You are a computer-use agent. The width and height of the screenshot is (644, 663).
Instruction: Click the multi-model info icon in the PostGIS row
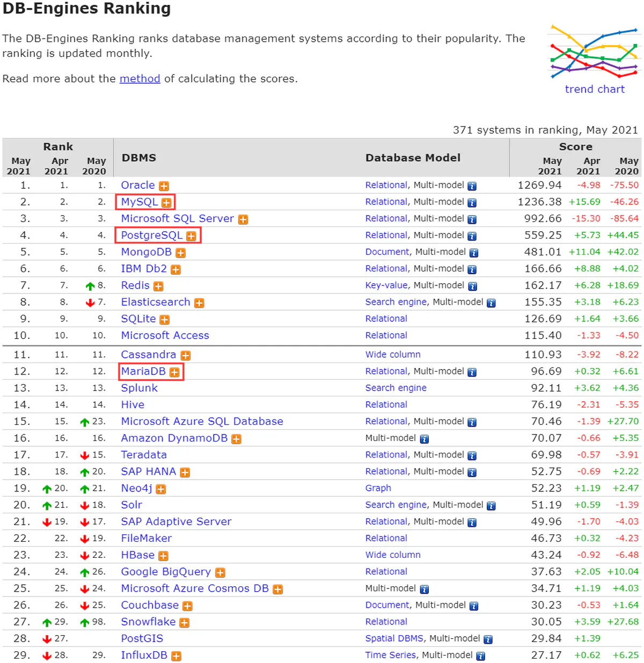488,639
